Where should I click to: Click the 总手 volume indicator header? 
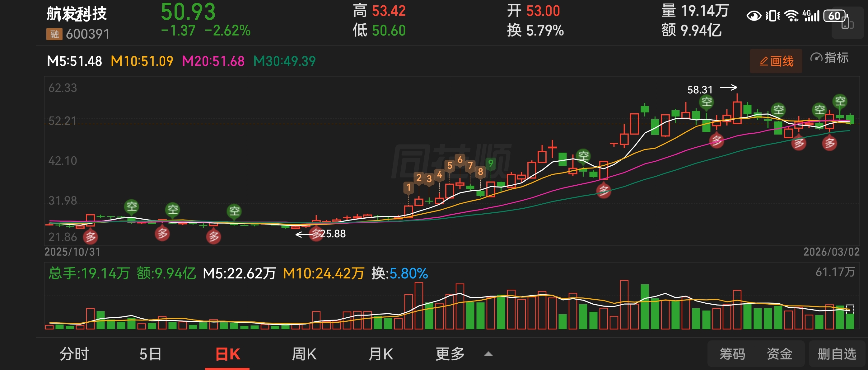pos(89,273)
